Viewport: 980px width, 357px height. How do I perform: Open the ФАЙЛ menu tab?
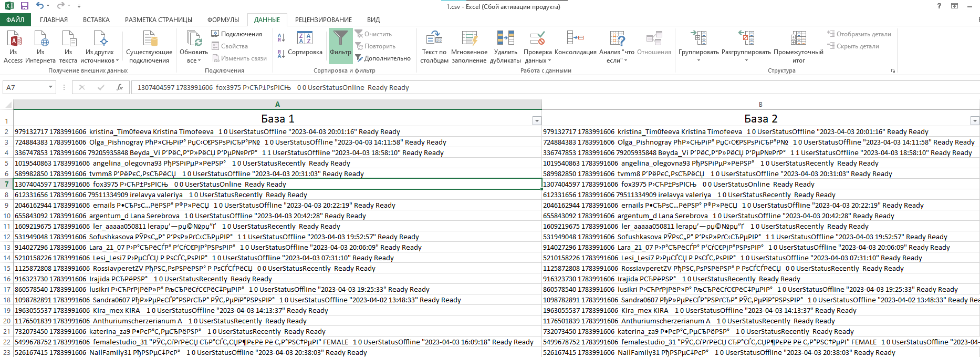pos(15,20)
